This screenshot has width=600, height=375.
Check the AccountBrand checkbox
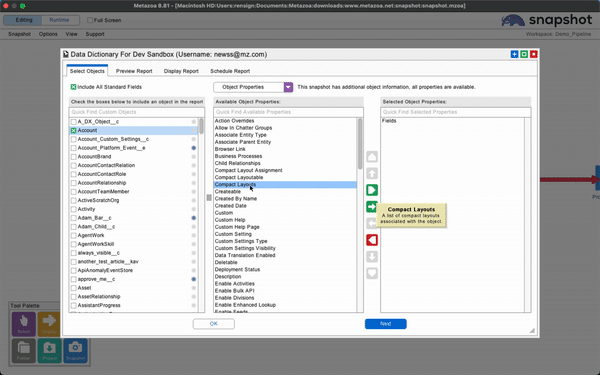click(73, 157)
